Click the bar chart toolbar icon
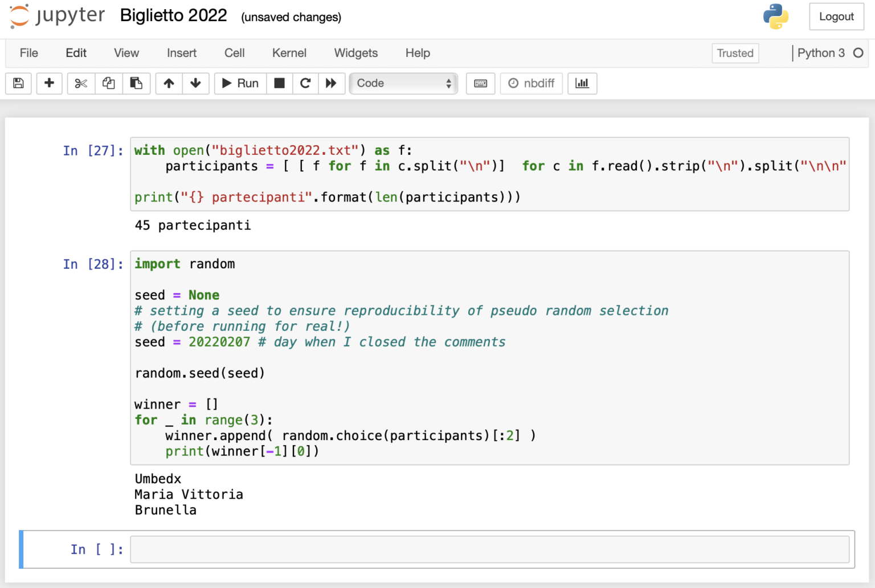This screenshot has width=875, height=588. [x=582, y=83]
